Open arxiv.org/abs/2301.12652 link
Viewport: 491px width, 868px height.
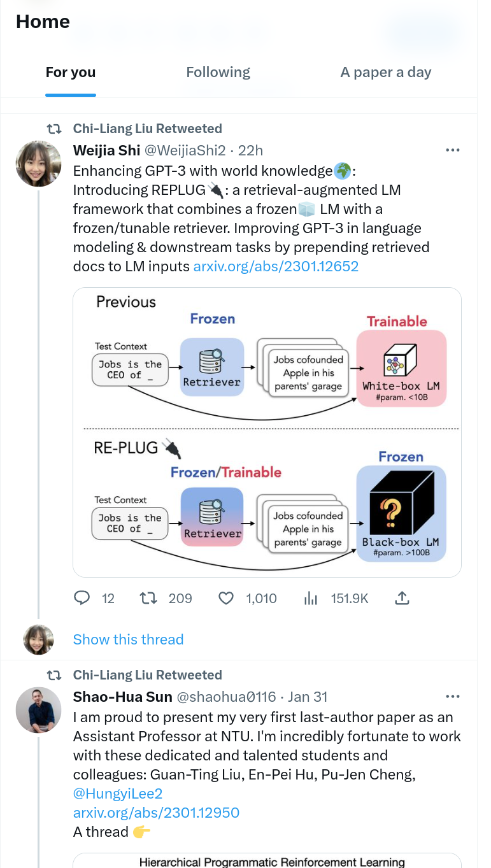pos(276,266)
